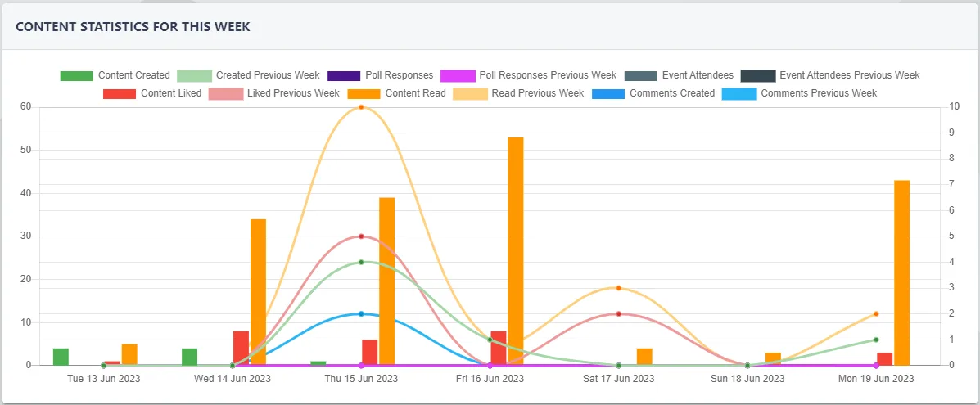Screen dimensions: 980x405
Task: Click the blue Comments Created legend swatch
Action: [608, 94]
